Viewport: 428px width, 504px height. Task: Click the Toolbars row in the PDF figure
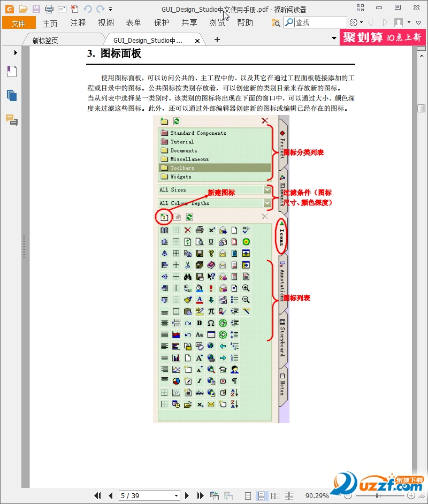[215, 168]
